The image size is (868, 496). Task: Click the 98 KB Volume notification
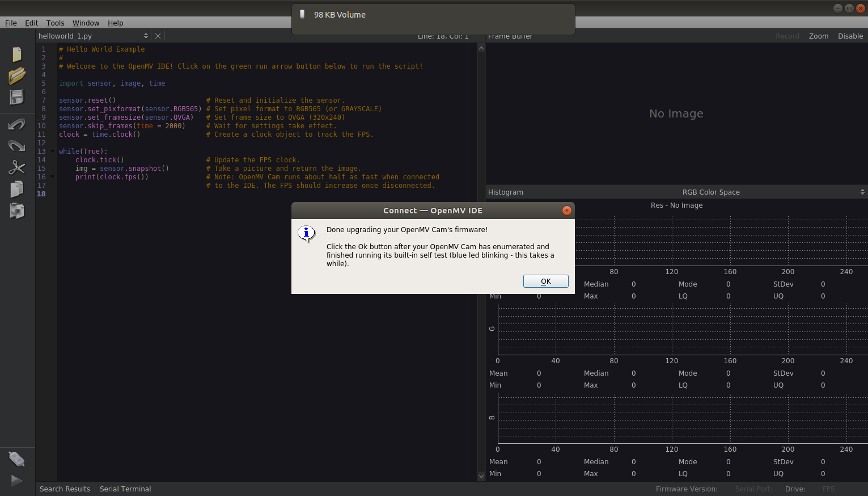(x=433, y=19)
